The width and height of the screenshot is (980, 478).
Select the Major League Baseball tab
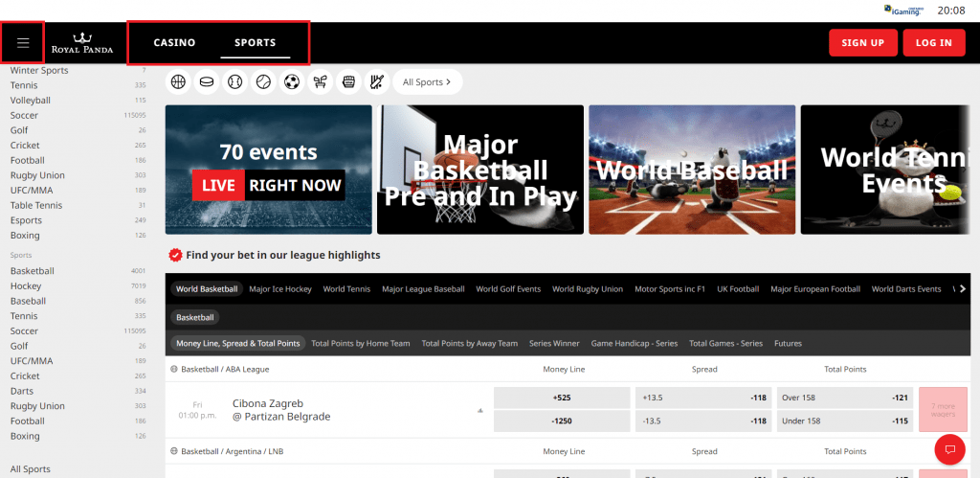pyautogui.click(x=423, y=289)
